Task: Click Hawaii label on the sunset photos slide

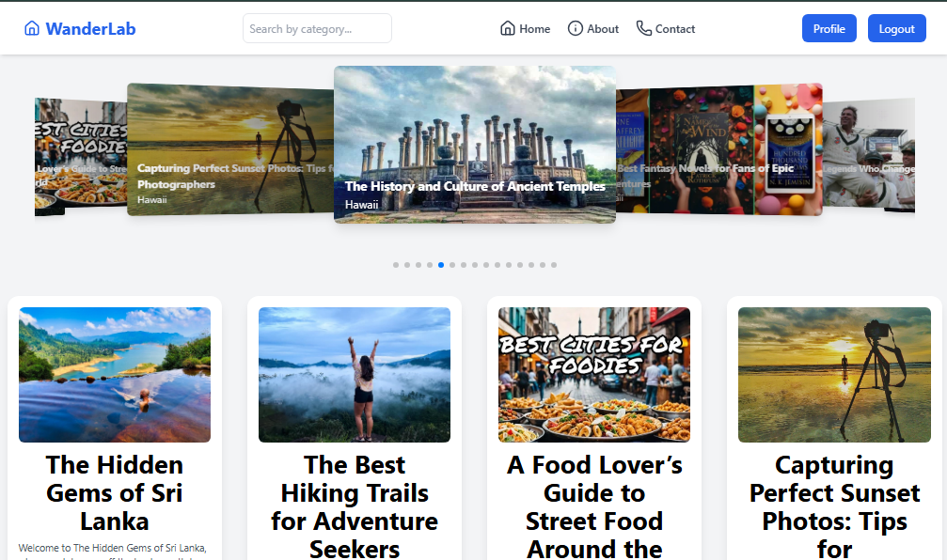Action: 152,200
